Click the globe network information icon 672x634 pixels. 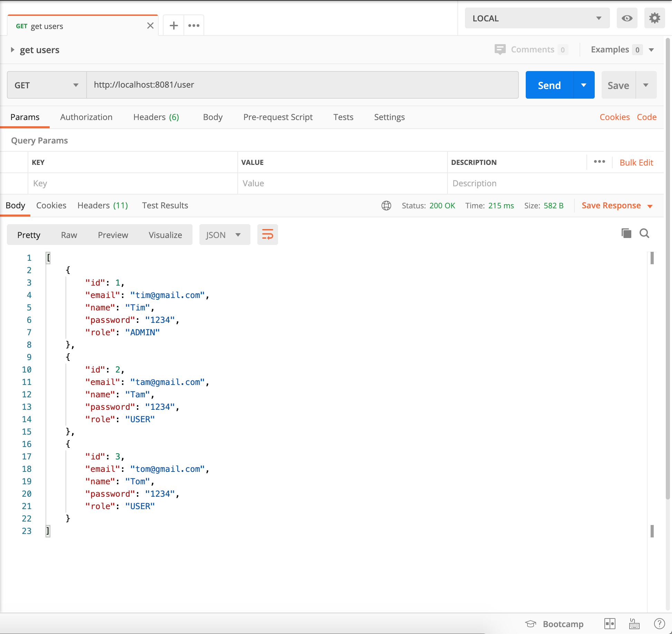pyautogui.click(x=386, y=205)
